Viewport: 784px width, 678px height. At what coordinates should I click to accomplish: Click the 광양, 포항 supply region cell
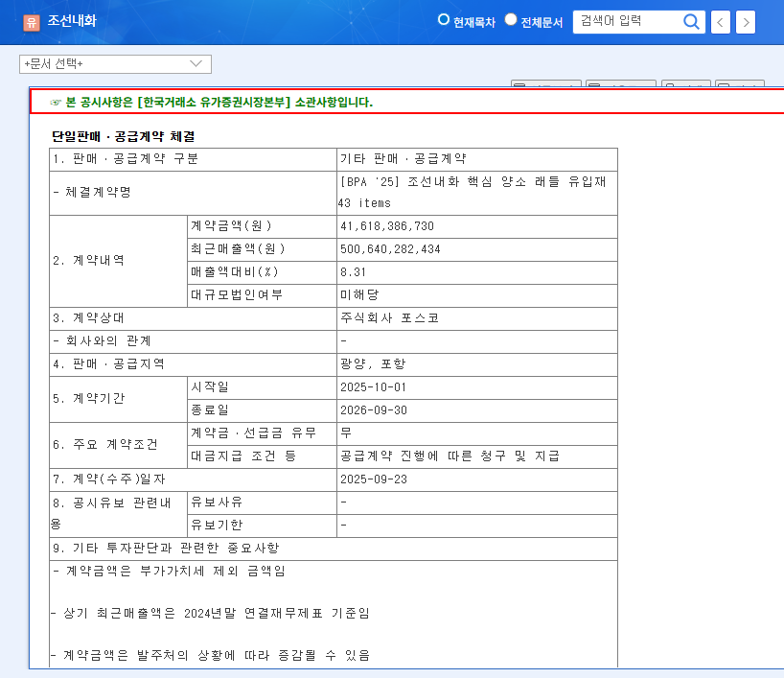pyautogui.click(x=477, y=364)
